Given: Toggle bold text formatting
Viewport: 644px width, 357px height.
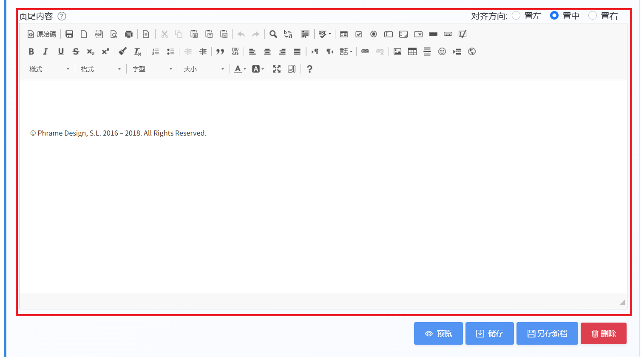Looking at the screenshot, I should pos(31,51).
